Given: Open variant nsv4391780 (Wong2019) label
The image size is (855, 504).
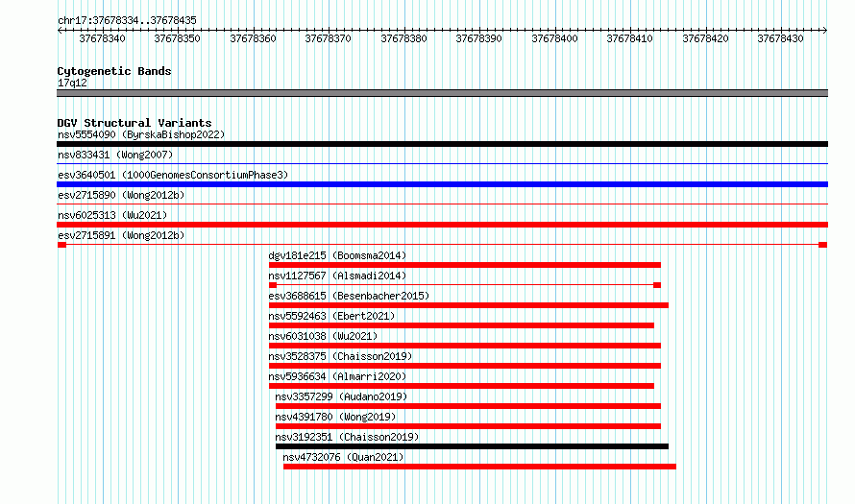Looking at the screenshot, I should click(x=335, y=417).
